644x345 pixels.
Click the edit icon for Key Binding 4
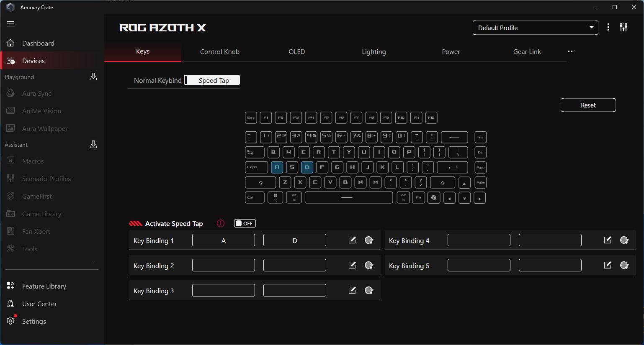click(x=608, y=240)
